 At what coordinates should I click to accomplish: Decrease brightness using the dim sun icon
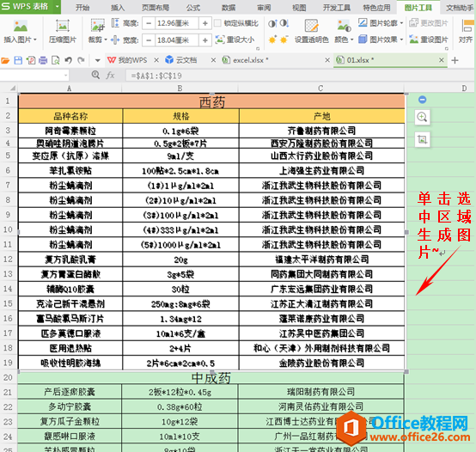284,40
